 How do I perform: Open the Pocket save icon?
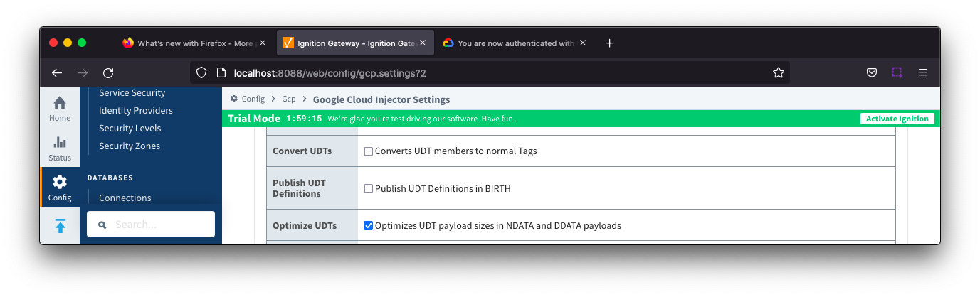[x=871, y=72]
